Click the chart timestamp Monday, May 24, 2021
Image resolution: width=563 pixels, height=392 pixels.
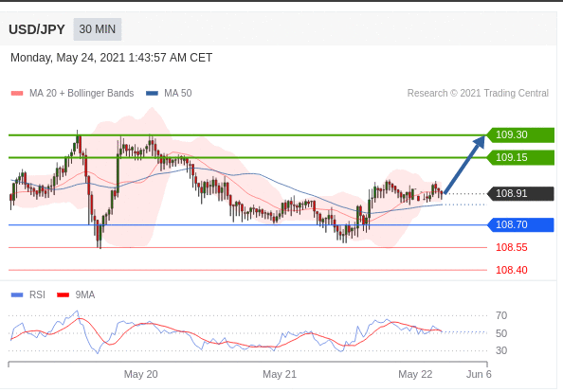(x=111, y=58)
